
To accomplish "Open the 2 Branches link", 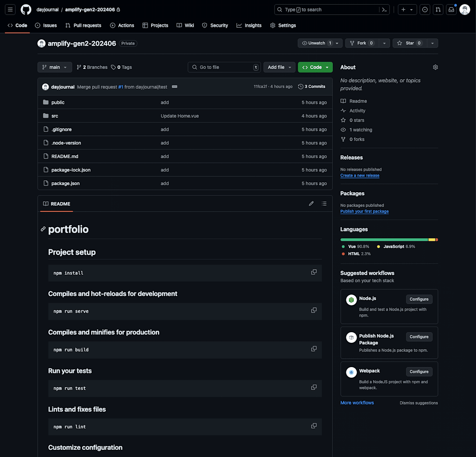I will (92, 67).
